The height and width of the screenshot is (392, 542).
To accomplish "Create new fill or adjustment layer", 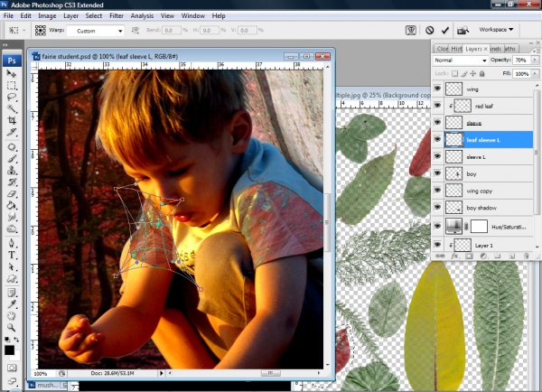I will click(x=483, y=257).
